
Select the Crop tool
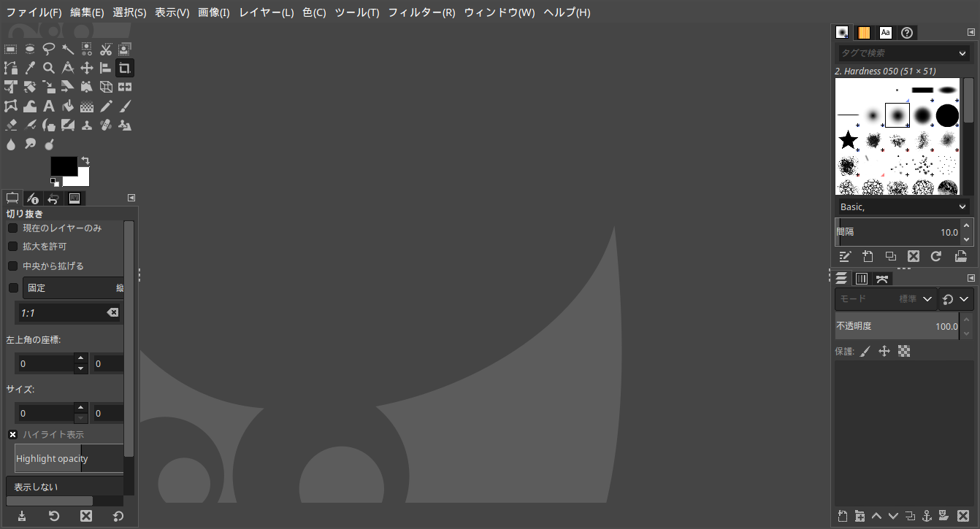click(125, 68)
